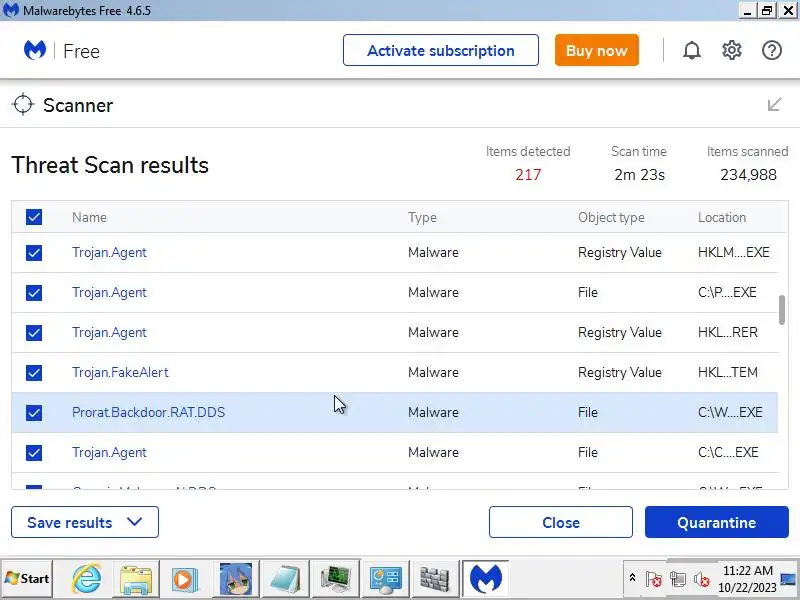
Task: Sort results by Name column
Action: point(89,217)
